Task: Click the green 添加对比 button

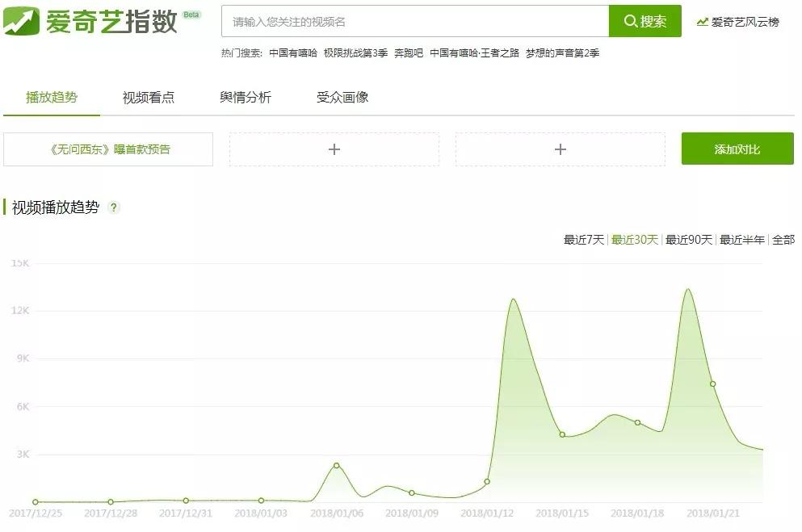Action: [x=737, y=149]
